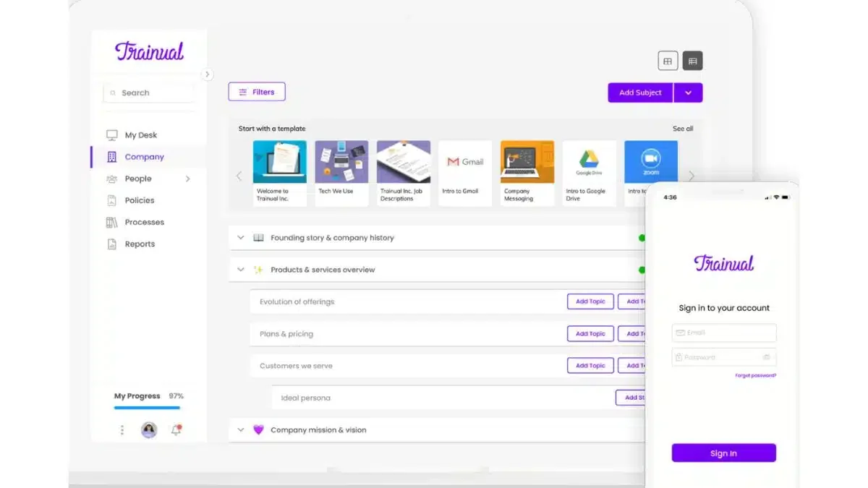
Task: Open the three-dot options menu in sidebar
Action: point(122,430)
